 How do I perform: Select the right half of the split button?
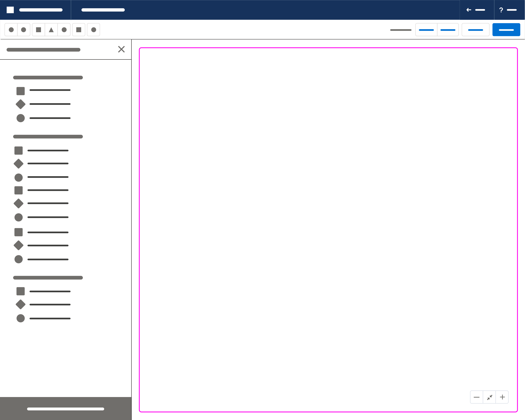(x=448, y=30)
